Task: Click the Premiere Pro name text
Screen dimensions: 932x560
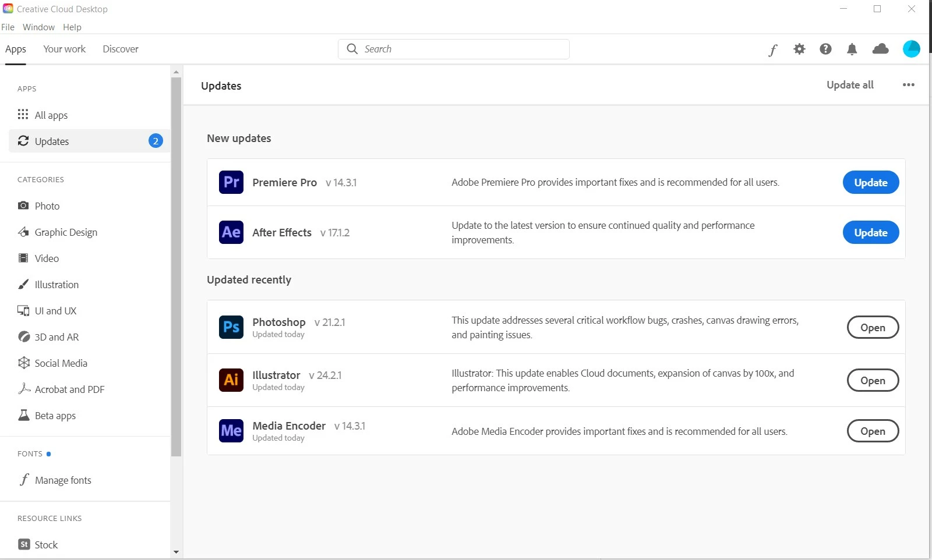Action: 285,182
